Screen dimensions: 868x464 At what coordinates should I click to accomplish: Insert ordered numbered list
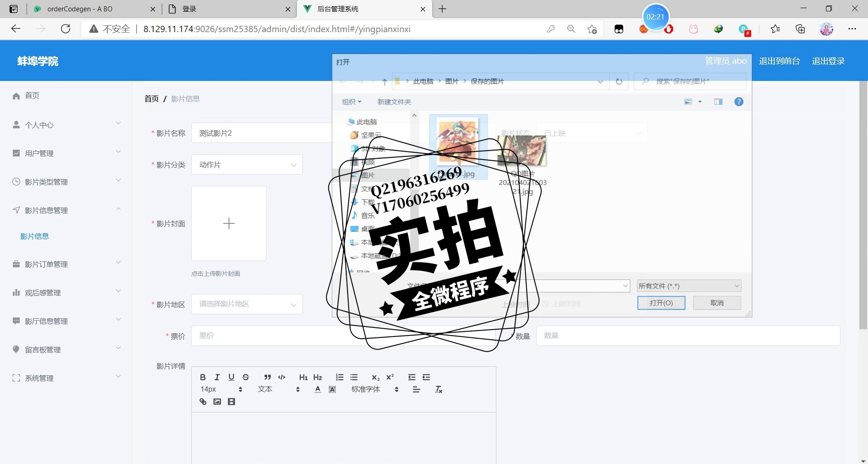point(340,377)
